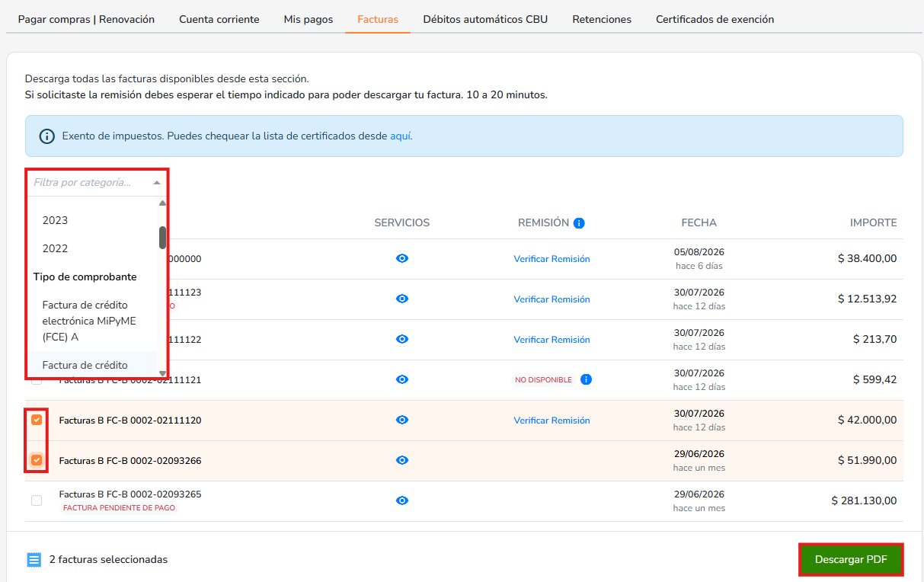Select 2023 in category filter list
The height and width of the screenshot is (582, 924).
coord(55,220)
